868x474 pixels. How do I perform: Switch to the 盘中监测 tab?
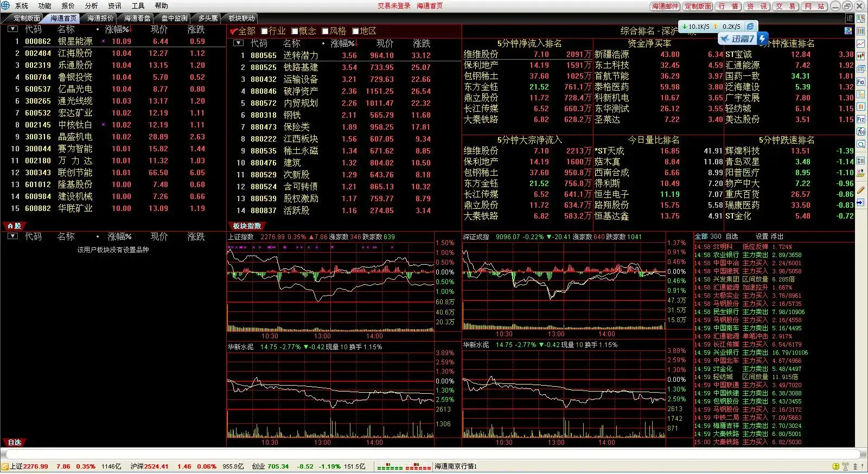[174, 18]
